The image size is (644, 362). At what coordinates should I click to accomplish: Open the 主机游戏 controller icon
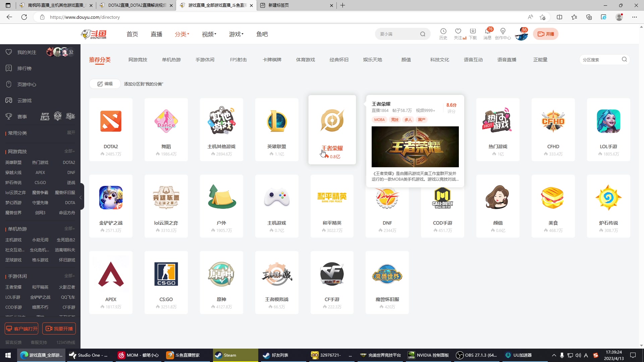click(x=277, y=197)
